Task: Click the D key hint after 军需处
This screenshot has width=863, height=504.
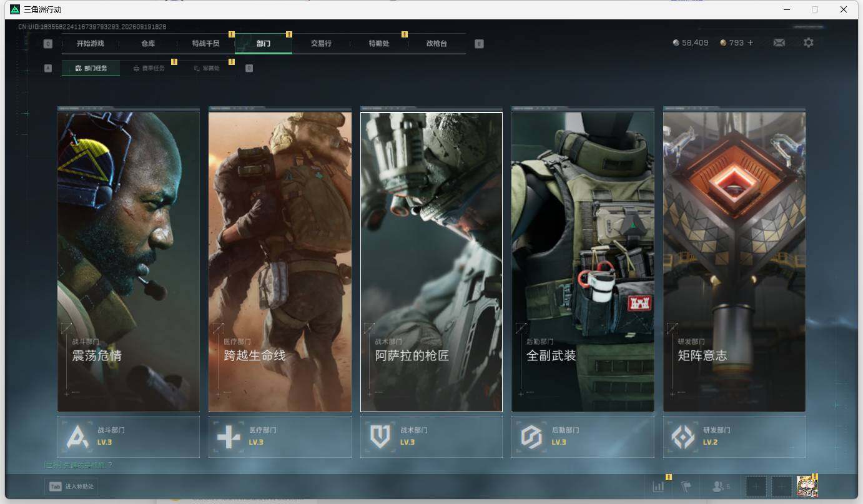Action: tap(249, 68)
